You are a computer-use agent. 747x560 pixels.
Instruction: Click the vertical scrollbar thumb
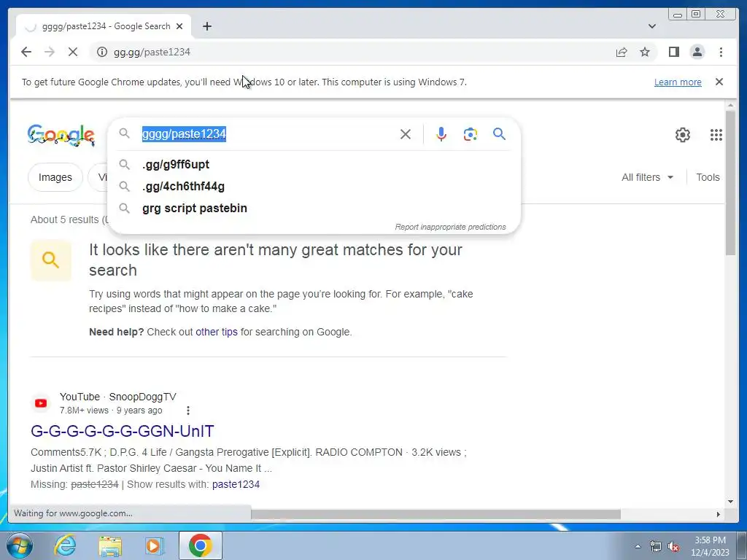pyautogui.click(x=731, y=183)
